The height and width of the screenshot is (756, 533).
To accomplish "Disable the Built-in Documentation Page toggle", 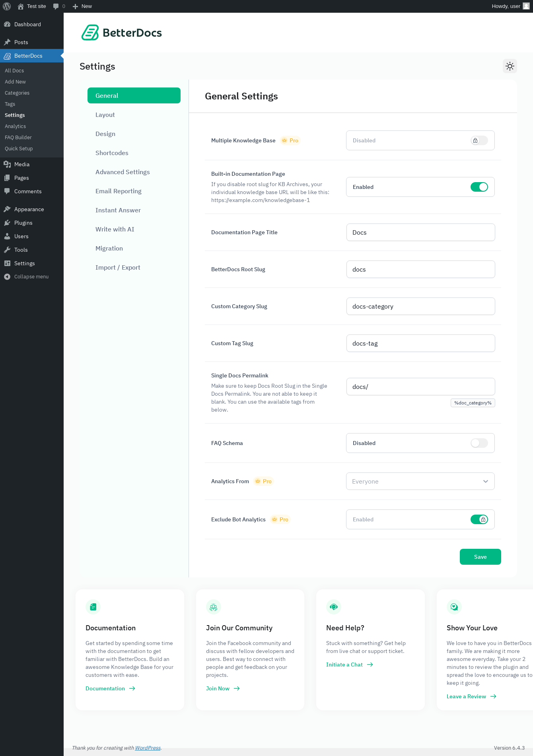I will click(x=479, y=187).
